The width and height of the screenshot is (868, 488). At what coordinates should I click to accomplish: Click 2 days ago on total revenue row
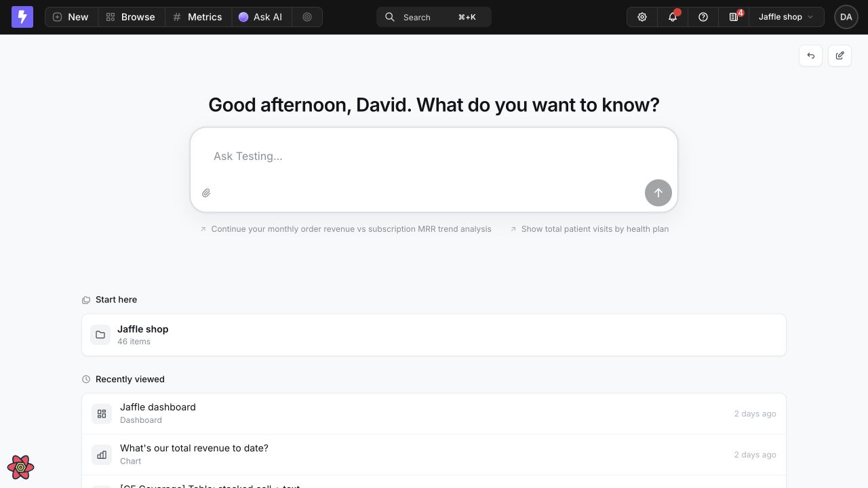[x=755, y=455]
